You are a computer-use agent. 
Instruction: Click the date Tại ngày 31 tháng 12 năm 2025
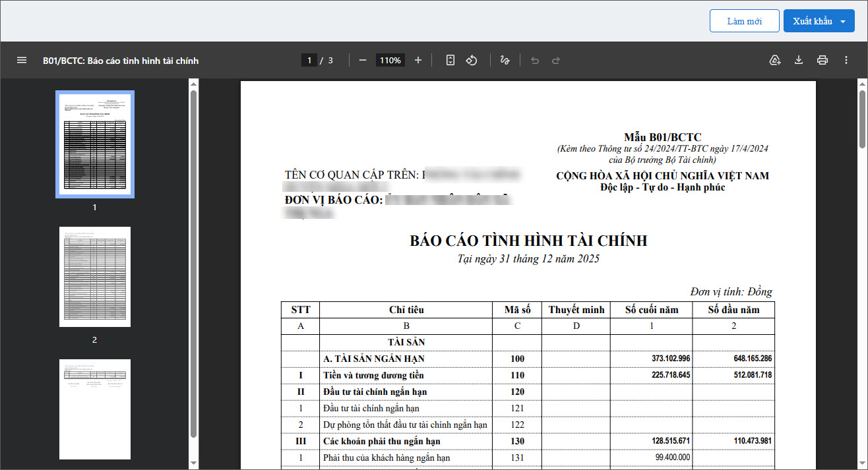point(528,259)
